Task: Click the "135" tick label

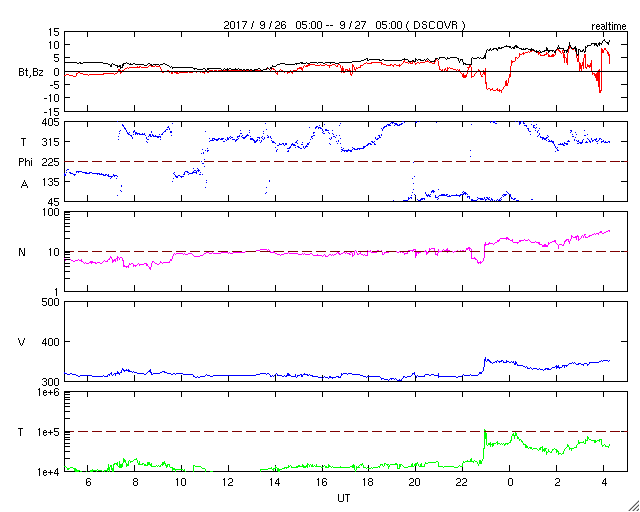Action: [x=51, y=182]
